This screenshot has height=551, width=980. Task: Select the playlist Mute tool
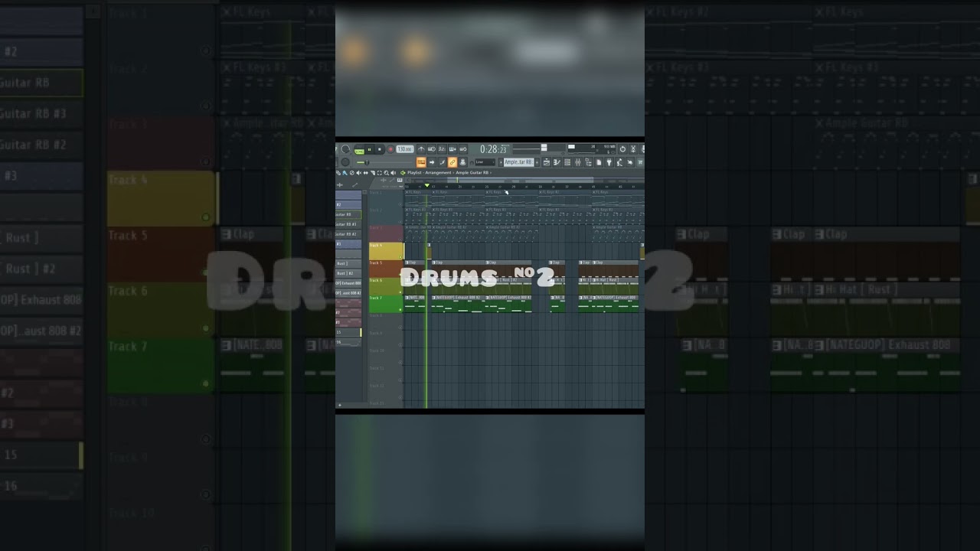[x=358, y=173]
